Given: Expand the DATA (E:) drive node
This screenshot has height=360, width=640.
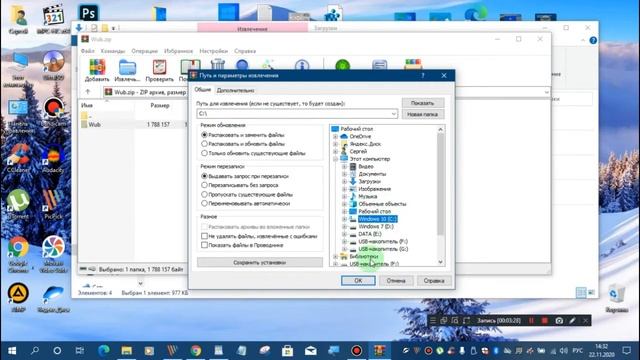Looking at the screenshot, I should (x=344, y=234).
